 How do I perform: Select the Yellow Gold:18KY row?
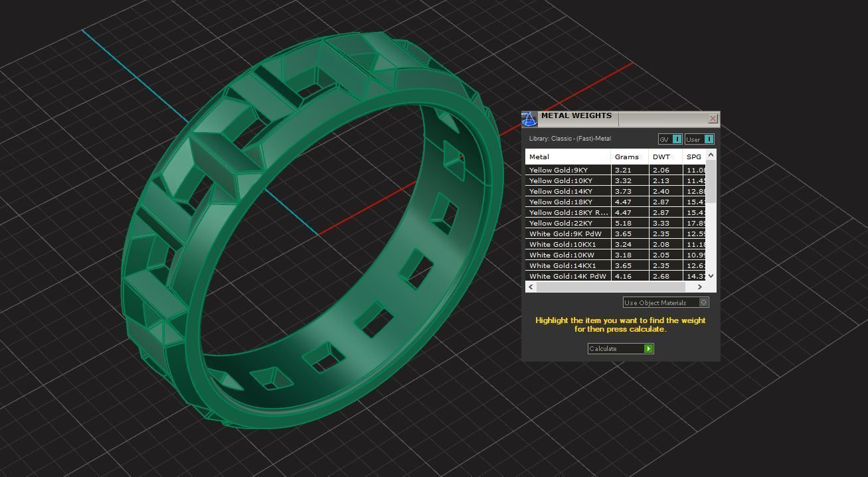point(615,202)
